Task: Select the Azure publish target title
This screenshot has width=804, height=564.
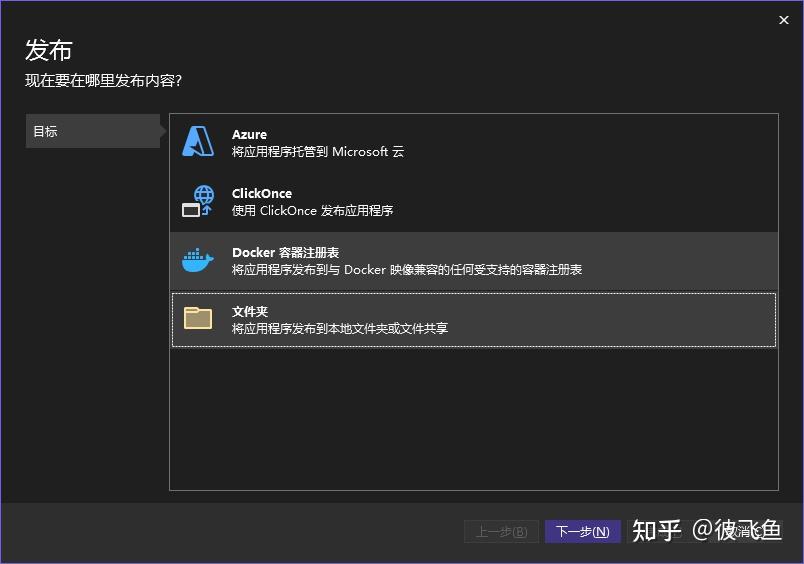Action: pos(249,134)
